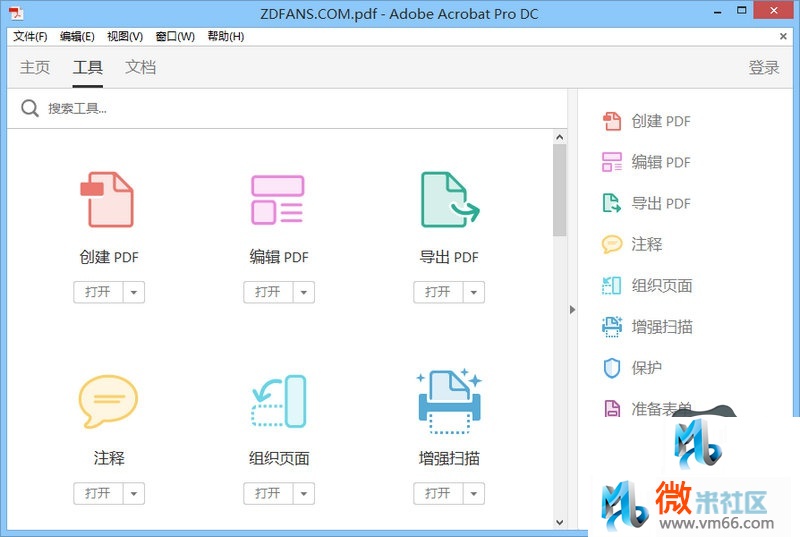Viewport: 800px width, 537px height.
Task: Click 打开 button under 编辑 PDF
Action: pos(268,292)
